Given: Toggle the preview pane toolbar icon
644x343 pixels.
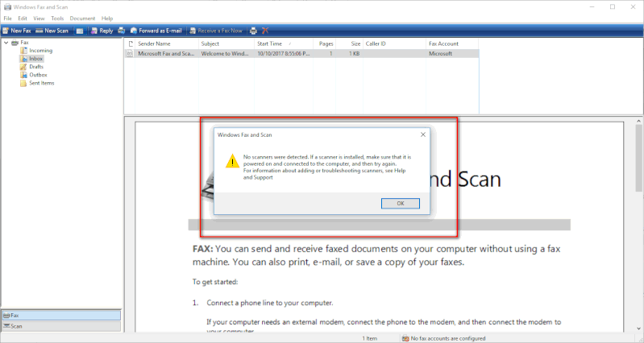Looking at the screenshot, I should [80, 31].
